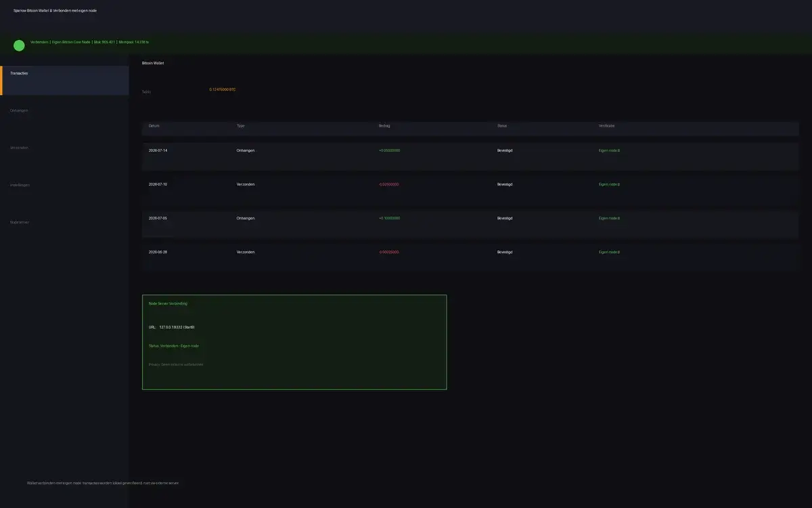Click the Verbonden status bar text

click(x=39, y=42)
